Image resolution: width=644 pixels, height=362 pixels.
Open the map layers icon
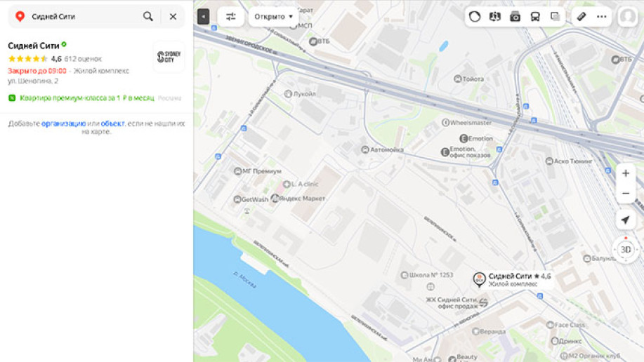pos(556,17)
